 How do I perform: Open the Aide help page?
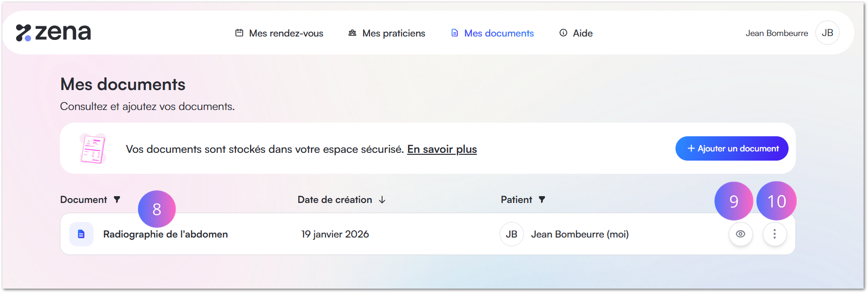click(576, 33)
